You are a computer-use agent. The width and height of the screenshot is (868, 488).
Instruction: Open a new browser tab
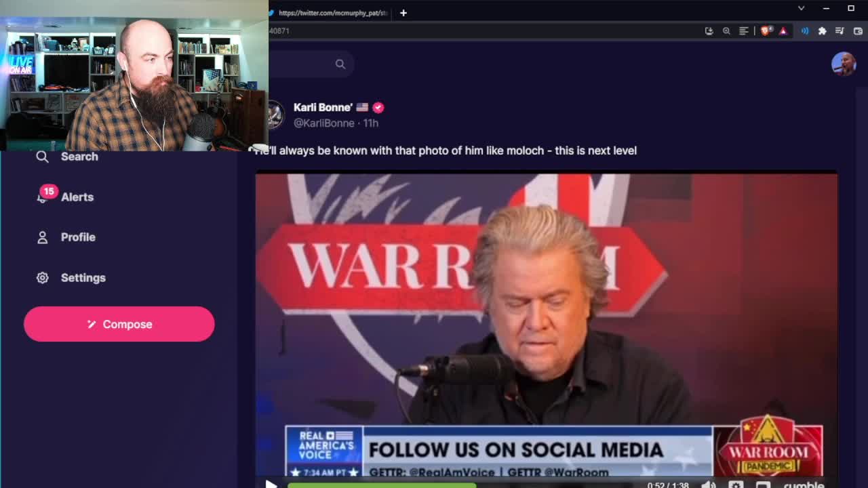pos(403,13)
